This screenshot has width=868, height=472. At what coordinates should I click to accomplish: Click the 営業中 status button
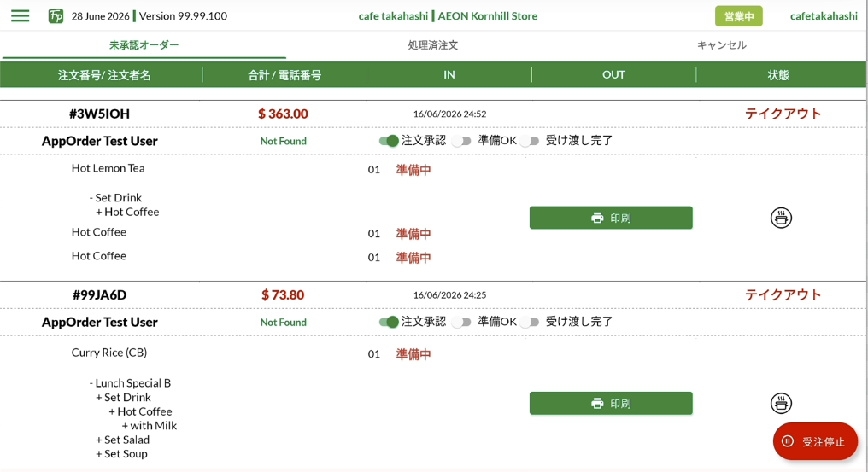click(x=738, y=16)
